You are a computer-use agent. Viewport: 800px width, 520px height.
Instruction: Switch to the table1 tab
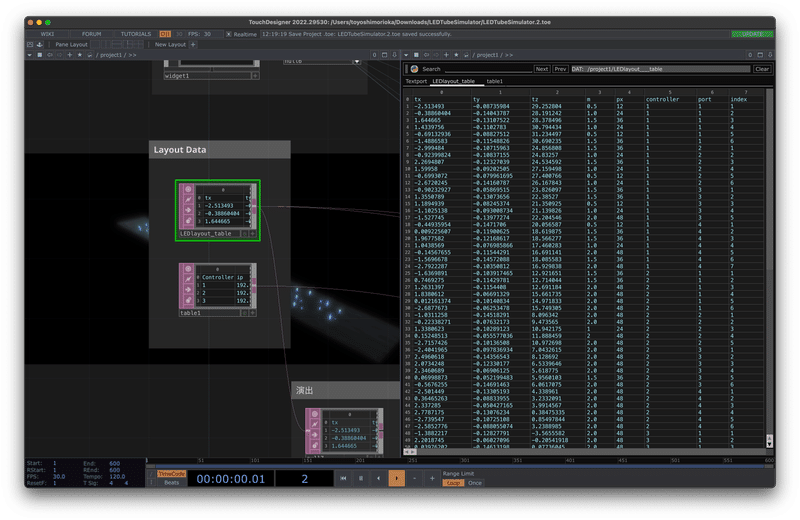(x=494, y=81)
